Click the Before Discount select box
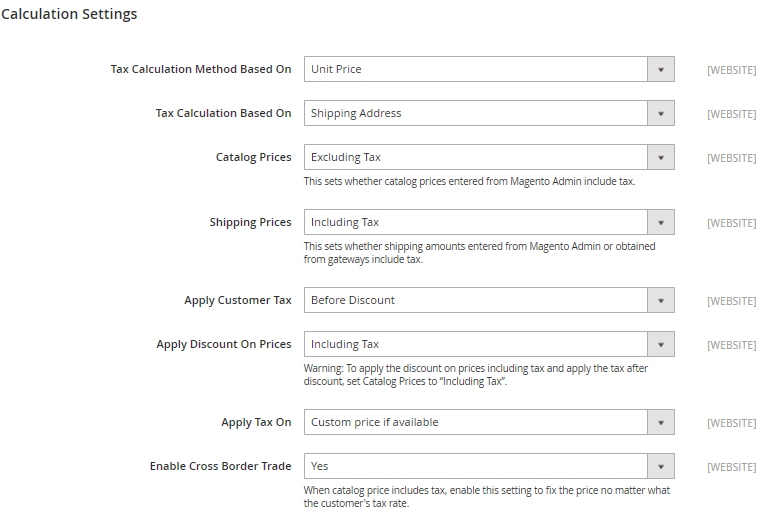The height and width of the screenshot is (525, 780). [x=489, y=301]
